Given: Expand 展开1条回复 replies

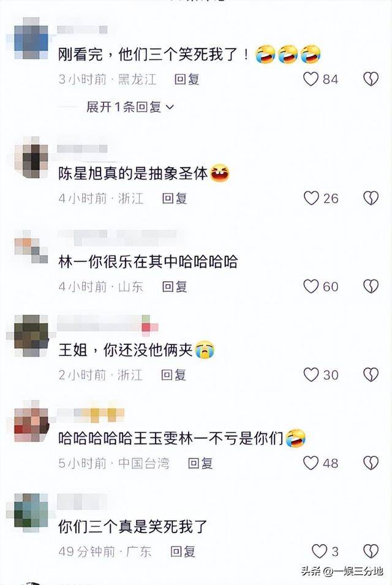Looking at the screenshot, I should pos(130,107).
